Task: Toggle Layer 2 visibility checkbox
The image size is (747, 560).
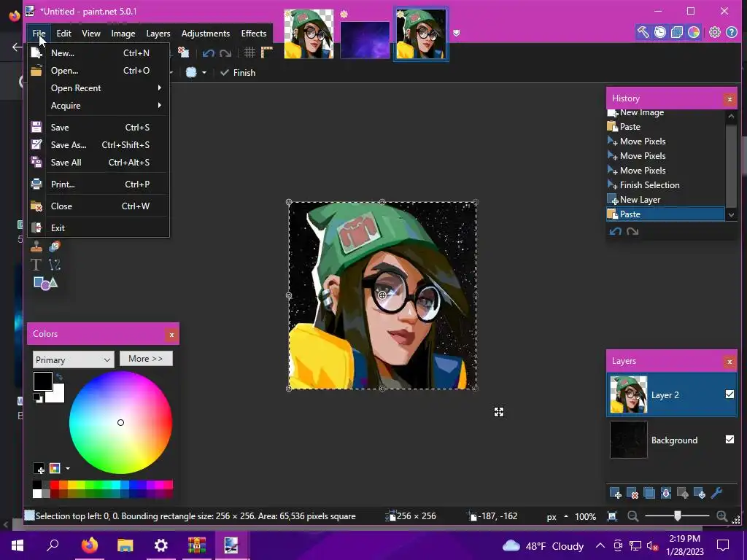Action: tap(729, 394)
